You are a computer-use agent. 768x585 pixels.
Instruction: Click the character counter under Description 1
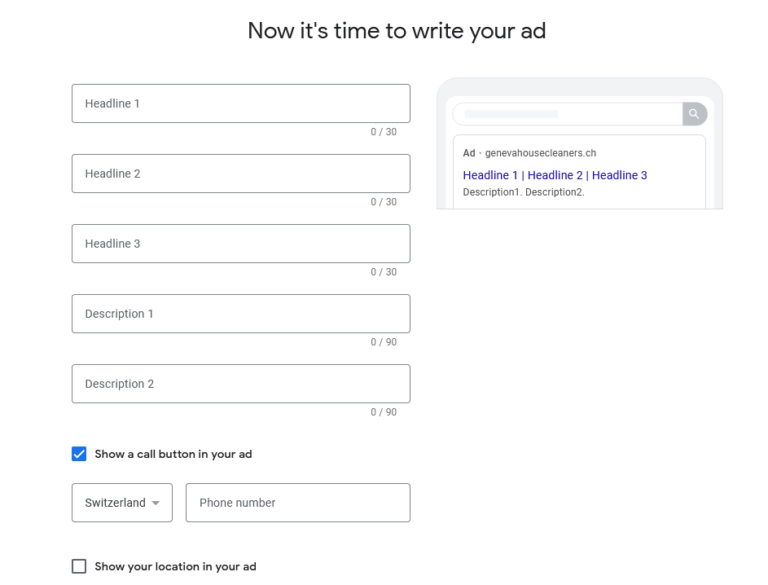point(384,342)
